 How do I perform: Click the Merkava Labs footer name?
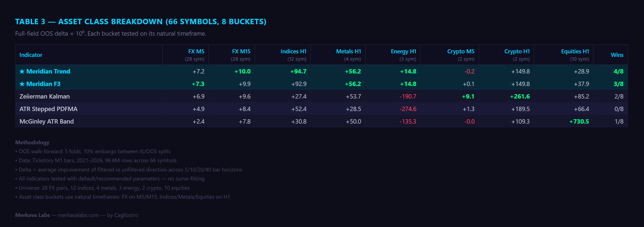tap(32, 215)
